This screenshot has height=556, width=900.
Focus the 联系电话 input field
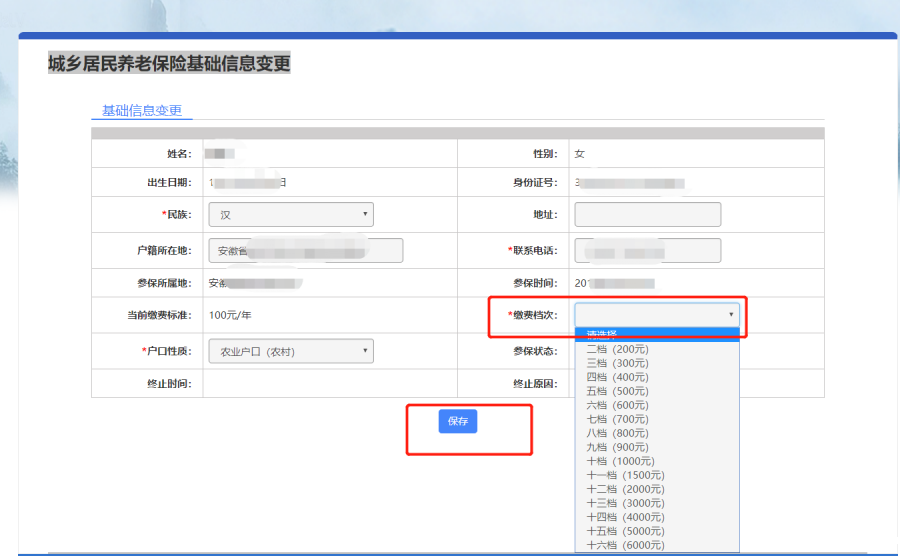pyautogui.click(x=647, y=250)
